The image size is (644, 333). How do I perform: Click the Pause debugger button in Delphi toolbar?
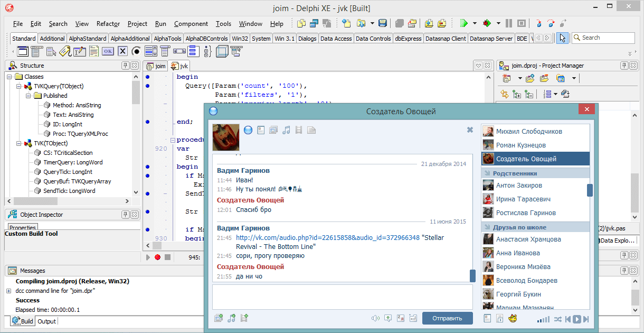(x=509, y=23)
